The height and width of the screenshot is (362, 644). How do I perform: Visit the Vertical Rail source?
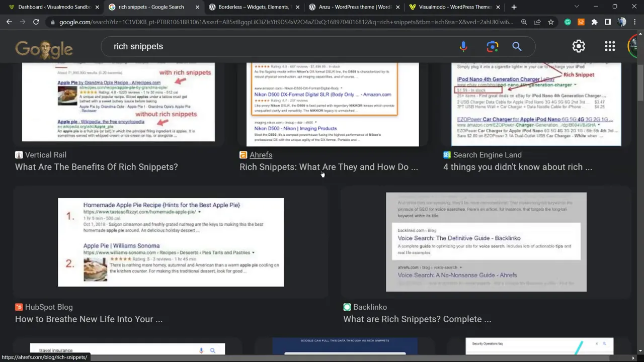click(41, 155)
